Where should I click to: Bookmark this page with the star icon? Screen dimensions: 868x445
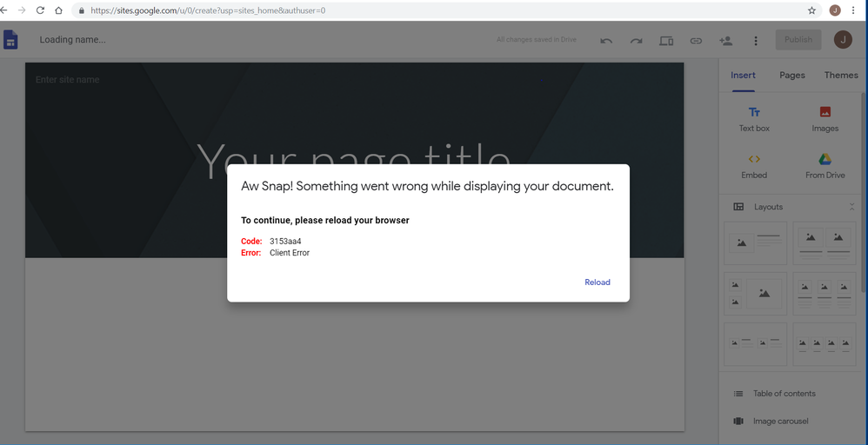click(811, 10)
